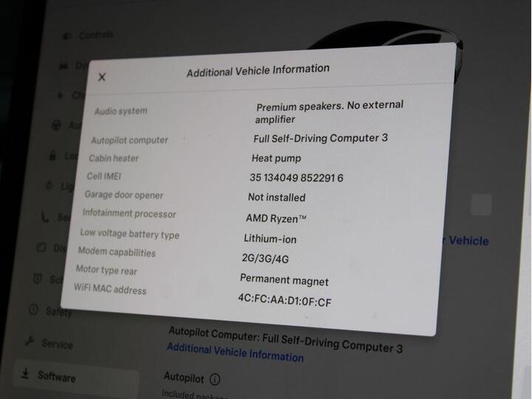Select the Cell IMEI number value
Image resolution: width=532 pixels, height=399 pixels.
tap(296, 178)
